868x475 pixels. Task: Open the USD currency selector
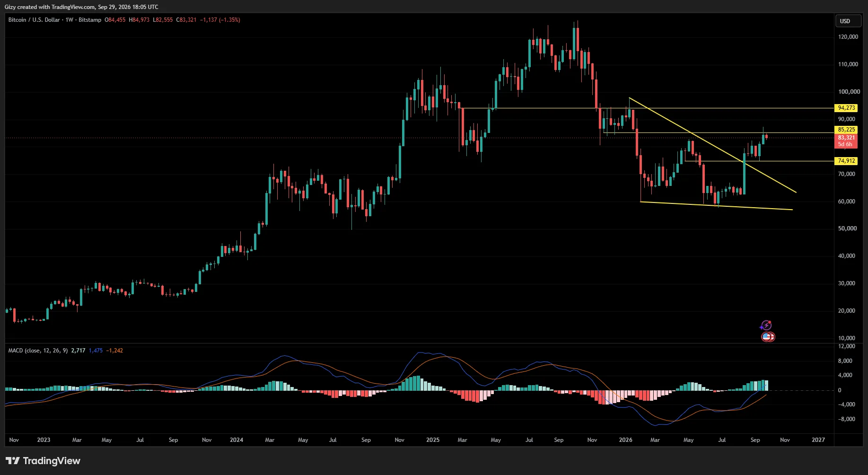[x=848, y=21]
